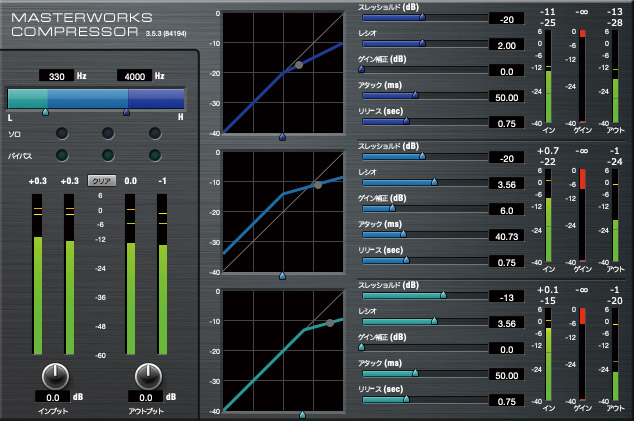Click the 330 Hz crossover frequency field
Viewport: 634px width, 421px height.
point(57,76)
